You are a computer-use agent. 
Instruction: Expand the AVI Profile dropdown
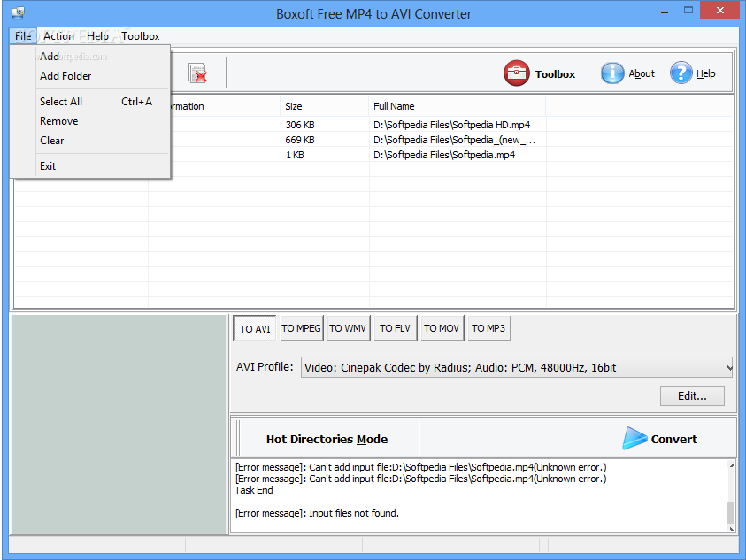(x=728, y=367)
